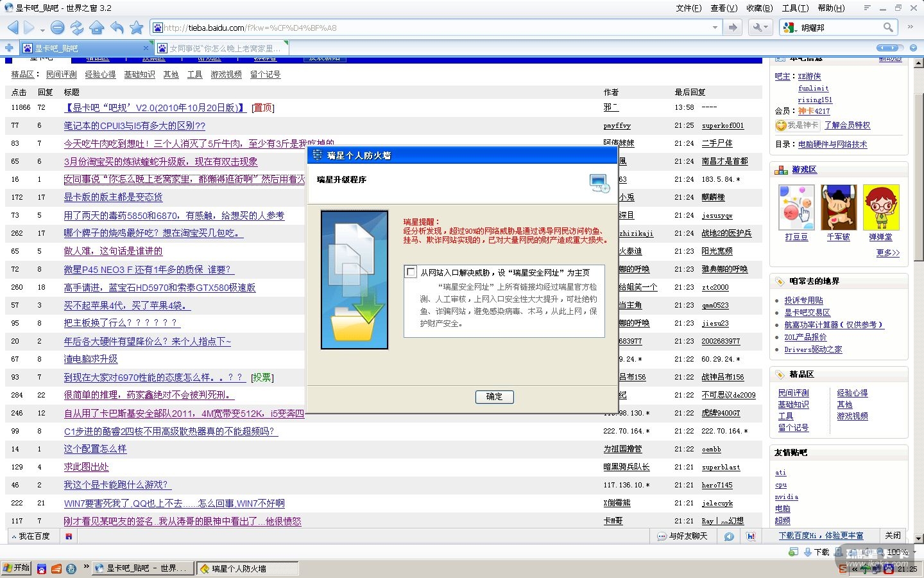The image size is (924, 578).
Task: Open the wrench tools dropdown
Action: pyautogui.click(x=760, y=28)
